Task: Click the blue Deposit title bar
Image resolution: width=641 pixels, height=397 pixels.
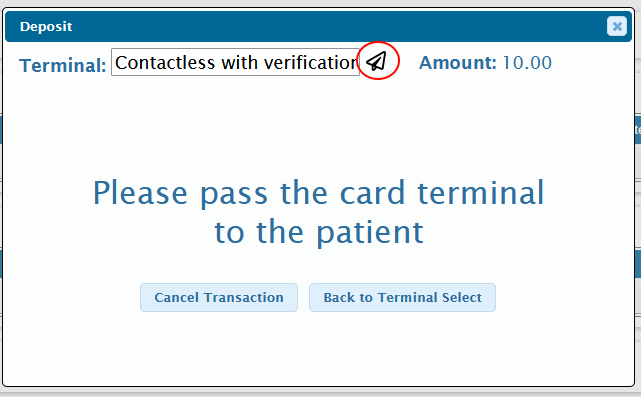Action: tap(318, 27)
